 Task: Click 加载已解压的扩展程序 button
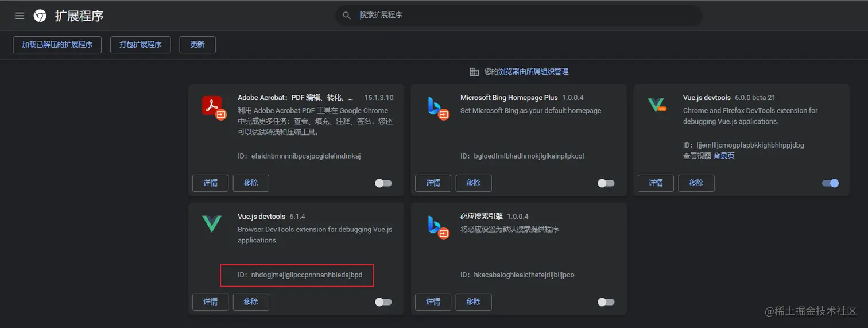(57, 44)
